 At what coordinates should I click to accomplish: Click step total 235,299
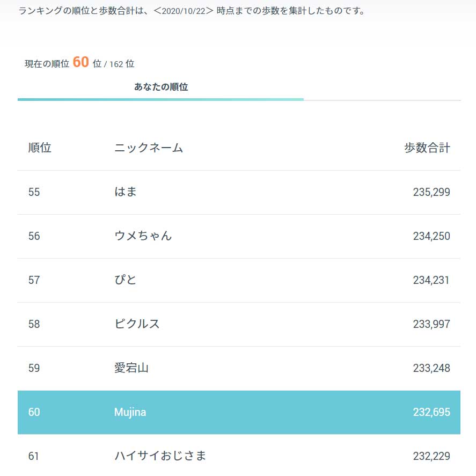pyautogui.click(x=431, y=192)
